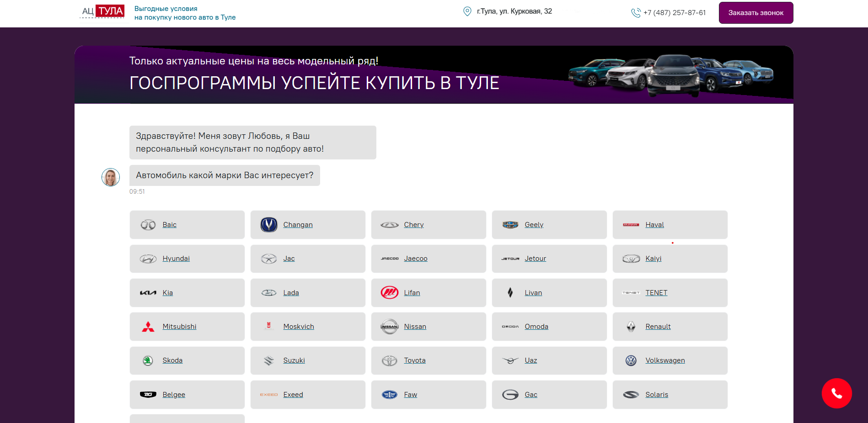Click the Changan brand logo icon

pos(269,225)
